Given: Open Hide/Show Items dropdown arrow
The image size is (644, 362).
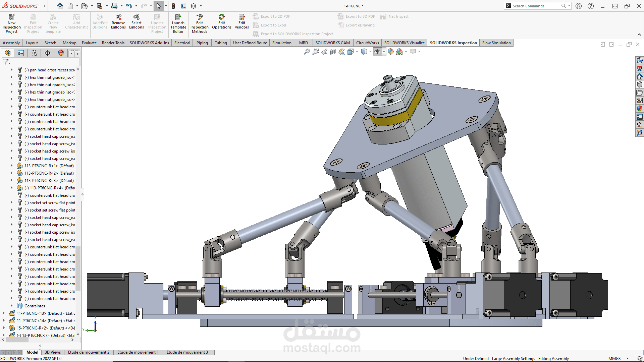Looking at the screenshot, I should pos(384,52).
